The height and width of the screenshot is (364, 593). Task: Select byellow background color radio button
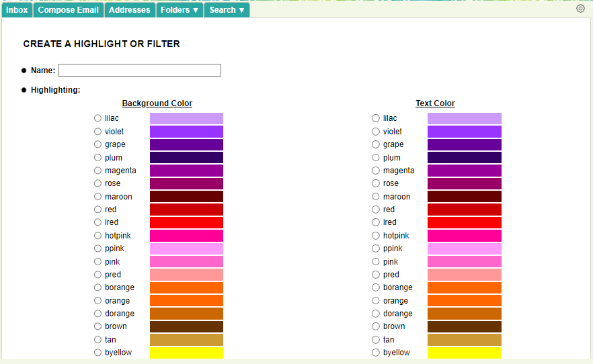(98, 353)
